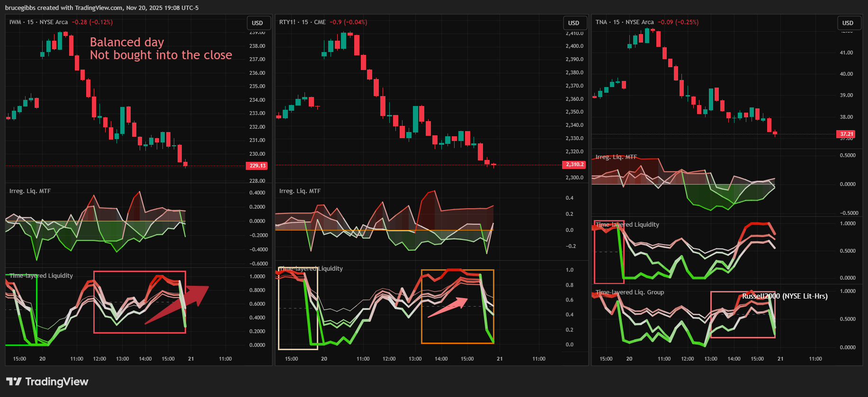Select Time-layered Liq. Group indicator label
Viewport: 868px width, 397px height.
click(629, 292)
